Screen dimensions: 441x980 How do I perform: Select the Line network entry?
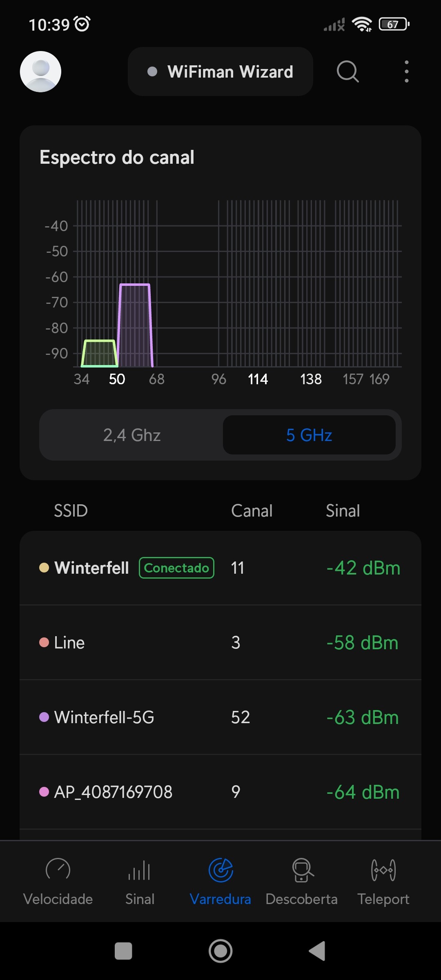(x=220, y=643)
